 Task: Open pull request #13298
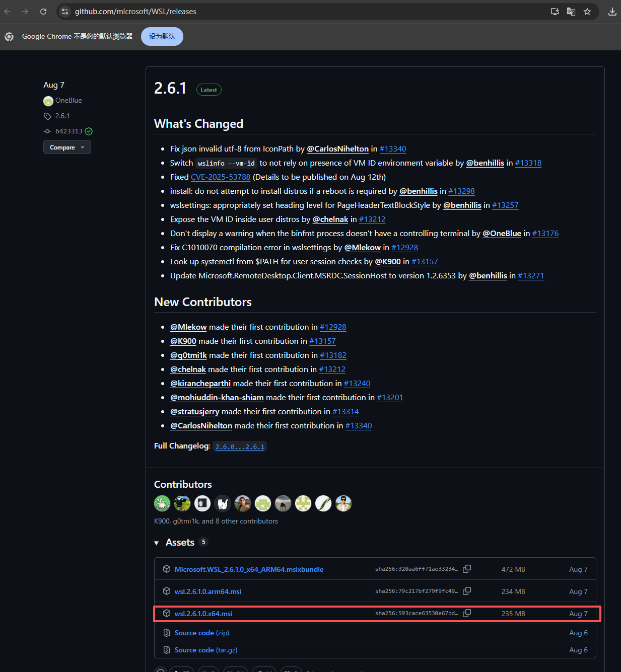pos(461,191)
